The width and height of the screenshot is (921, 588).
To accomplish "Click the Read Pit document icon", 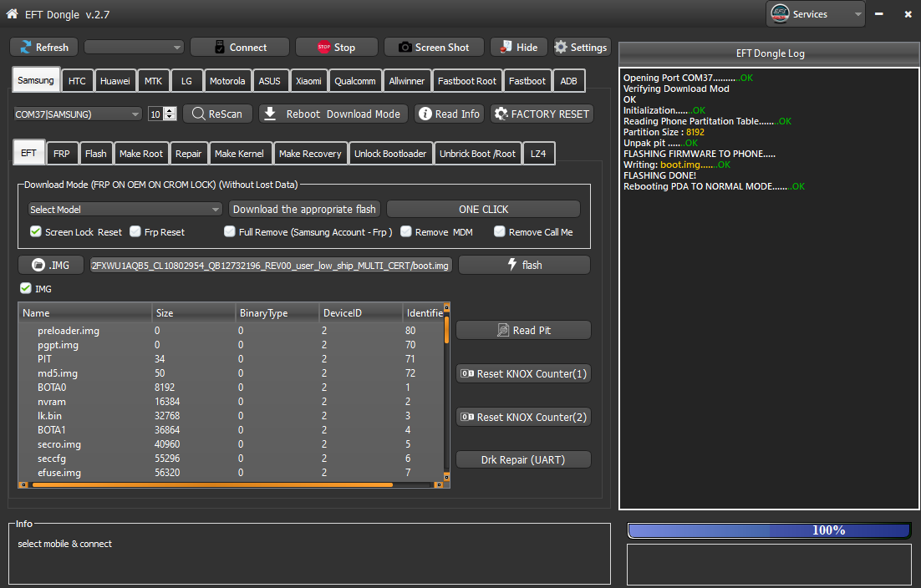I will click(503, 331).
